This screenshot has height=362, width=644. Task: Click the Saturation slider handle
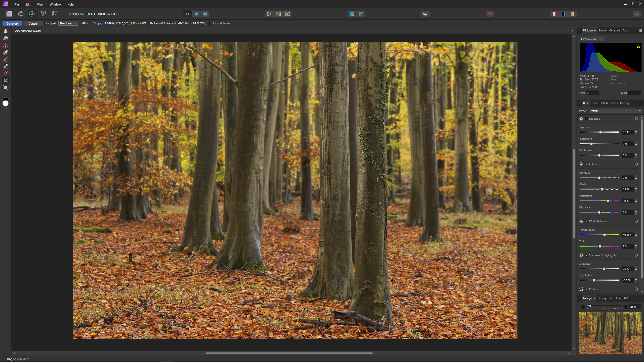click(608, 201)
